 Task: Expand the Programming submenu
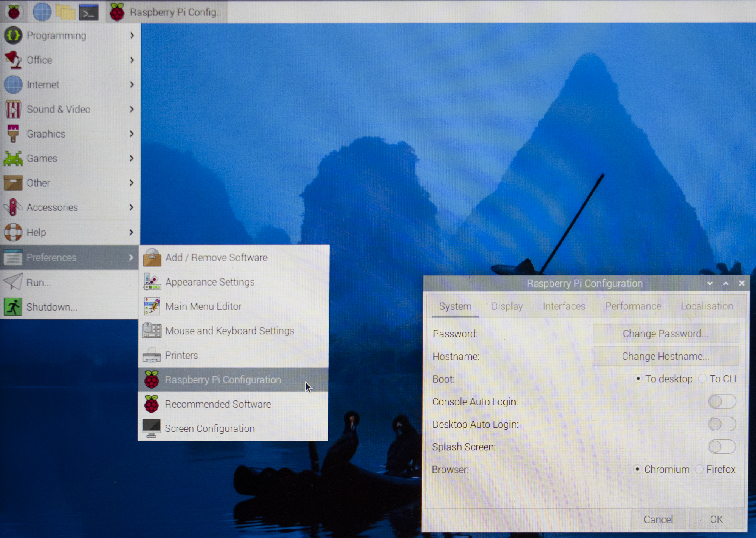(x=70, y=36)
